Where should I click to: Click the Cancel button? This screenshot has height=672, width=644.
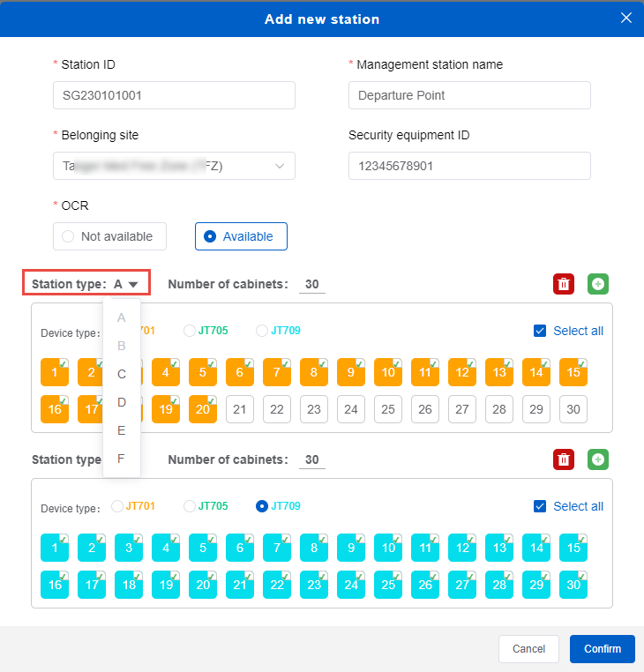[529, 648]
